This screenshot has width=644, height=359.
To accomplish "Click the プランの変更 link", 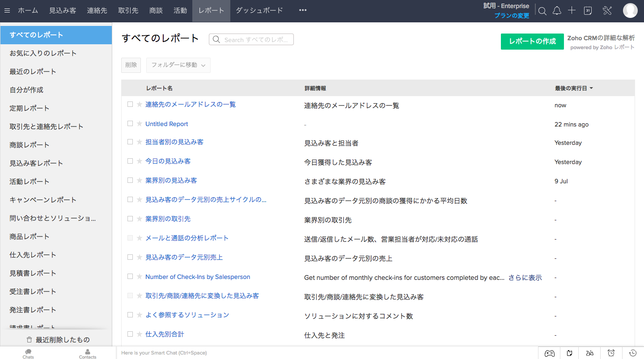I will (x=512, y=16).
